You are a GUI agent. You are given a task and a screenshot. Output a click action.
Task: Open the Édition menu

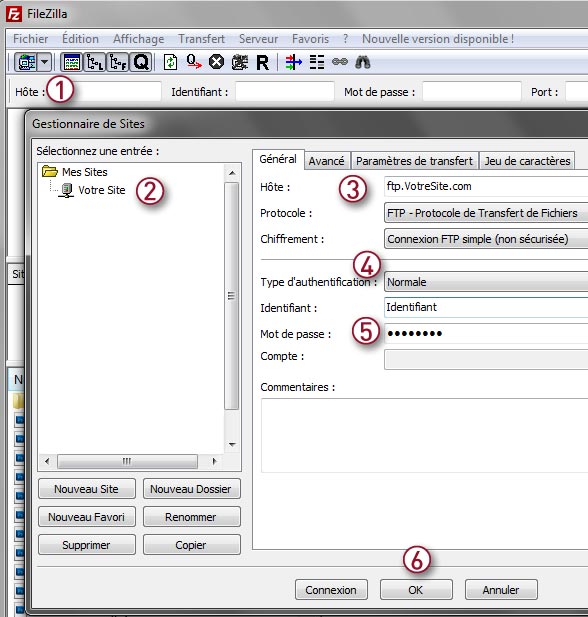(80, 39)
